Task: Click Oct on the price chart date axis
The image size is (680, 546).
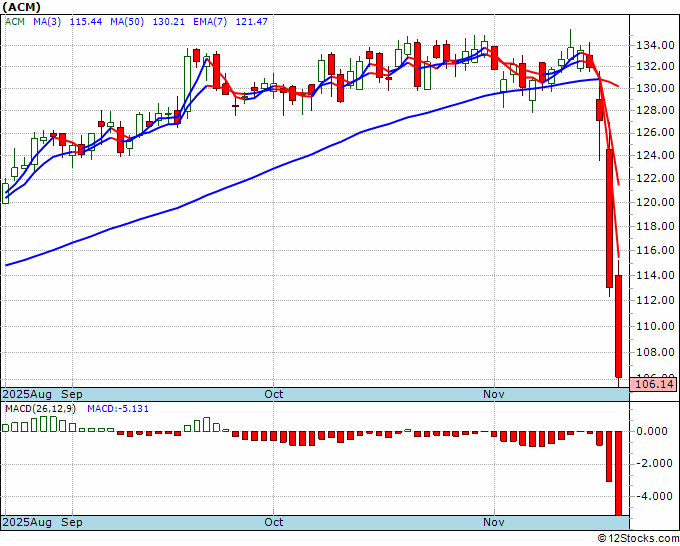Action: click(x=274, y=394)
